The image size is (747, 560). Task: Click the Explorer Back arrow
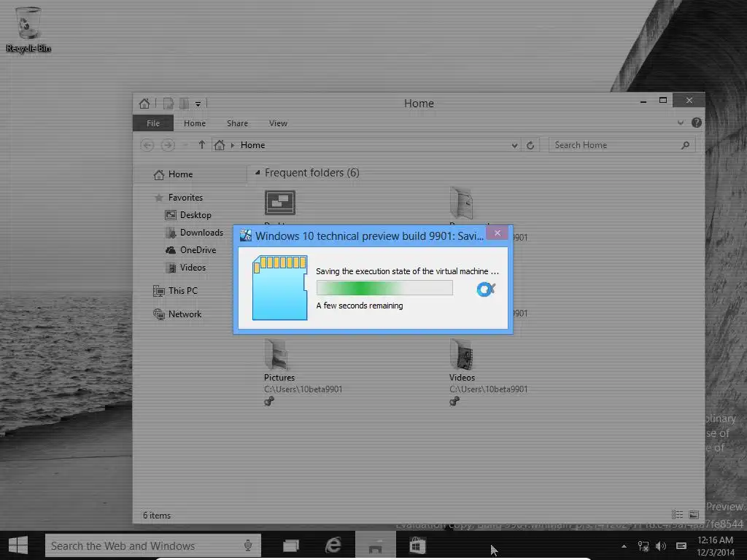tap(147, 145)
